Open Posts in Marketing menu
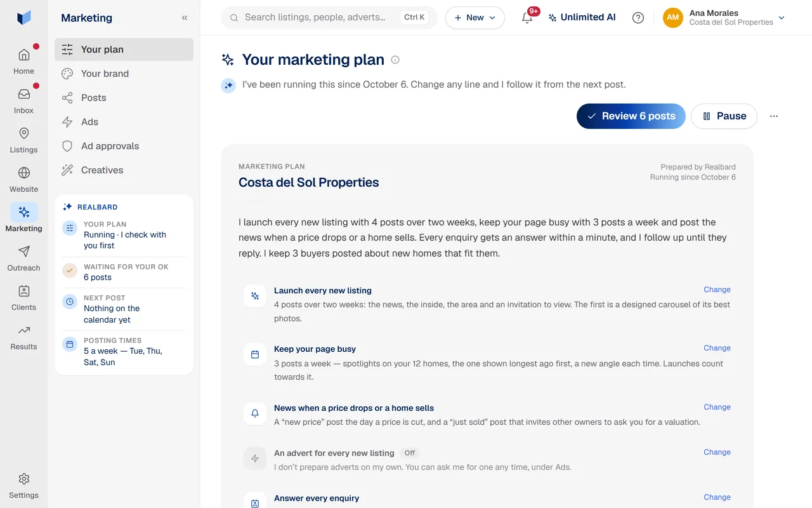Image resolution: width=812 pixels, height=508 pixels. 124,98
